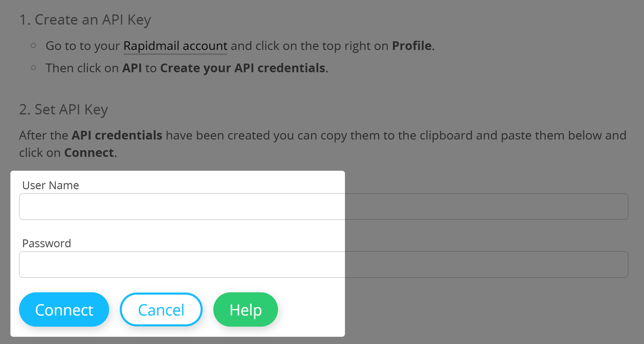
Task: Click 'clipboard' in the instructions paragraph
Action: [446, 135]
